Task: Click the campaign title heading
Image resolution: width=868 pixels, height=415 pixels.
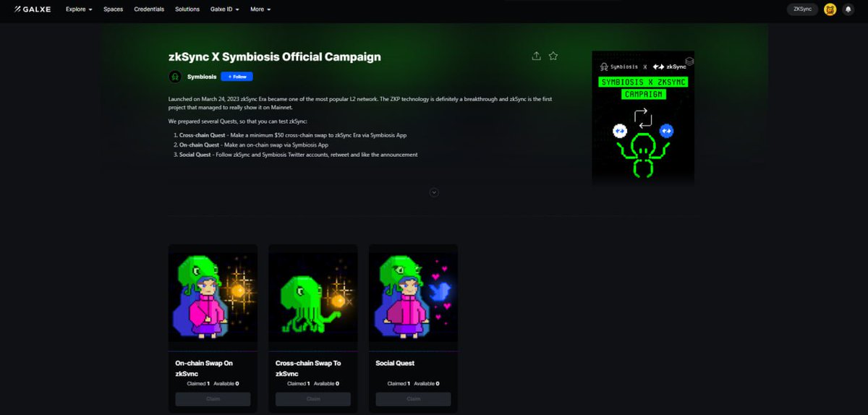Action: click(274, 56)
